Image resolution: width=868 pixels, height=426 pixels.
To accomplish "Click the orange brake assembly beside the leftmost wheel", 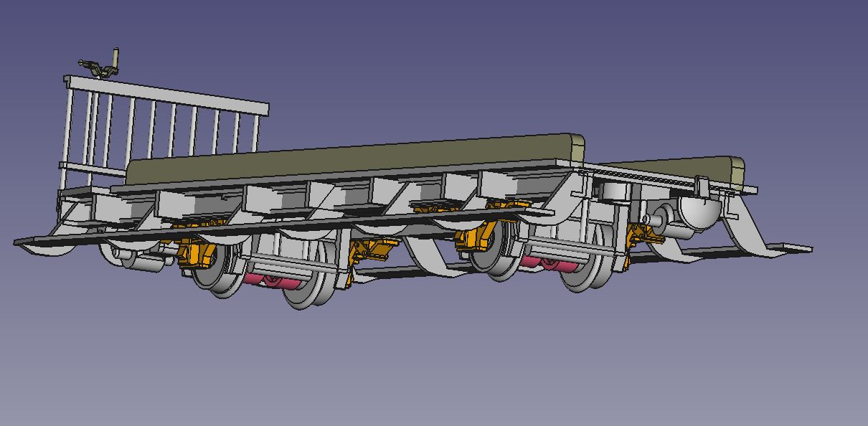I will coord(192,254).
